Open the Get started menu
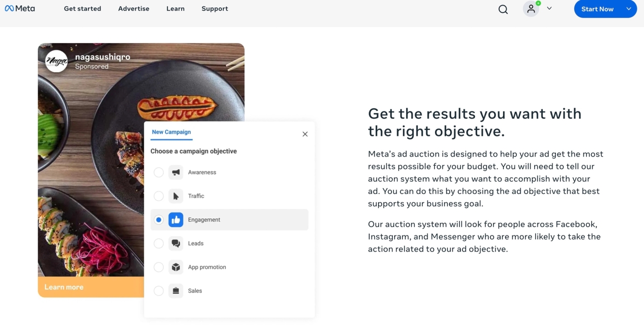 (83, 9)
